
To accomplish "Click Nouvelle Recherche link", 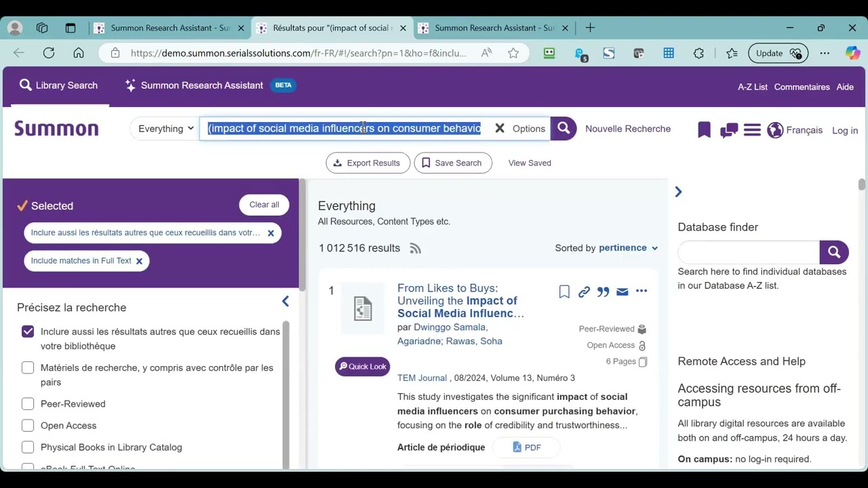I will pos(628,129).
